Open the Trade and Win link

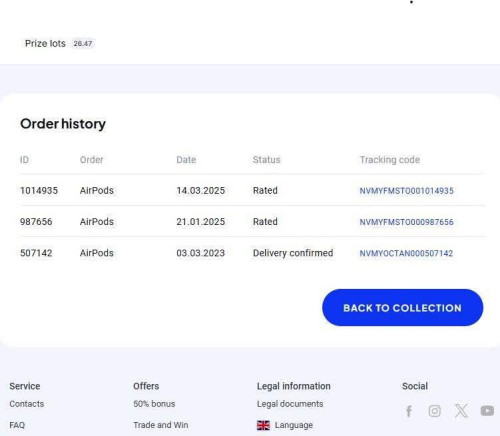(x=161, y=425)
